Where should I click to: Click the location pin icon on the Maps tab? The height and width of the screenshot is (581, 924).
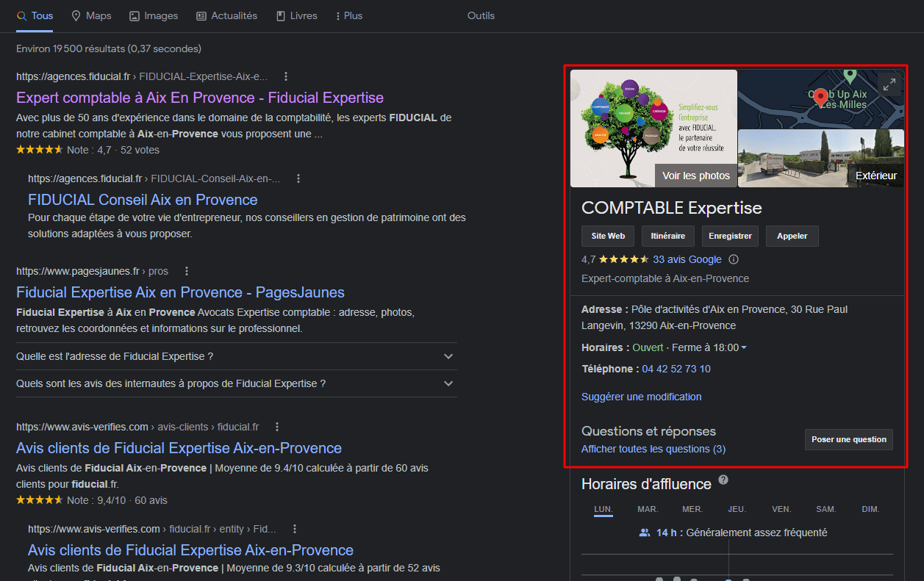(76, 15)
